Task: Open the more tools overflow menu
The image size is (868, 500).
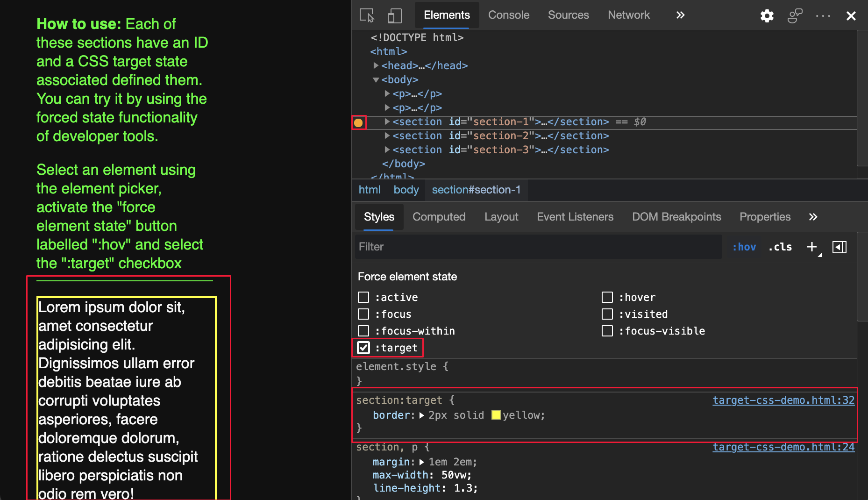Action: (822, 15)
